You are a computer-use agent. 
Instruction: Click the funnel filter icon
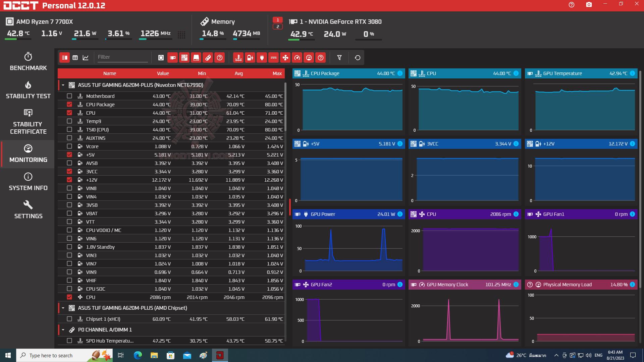(339, 58)
